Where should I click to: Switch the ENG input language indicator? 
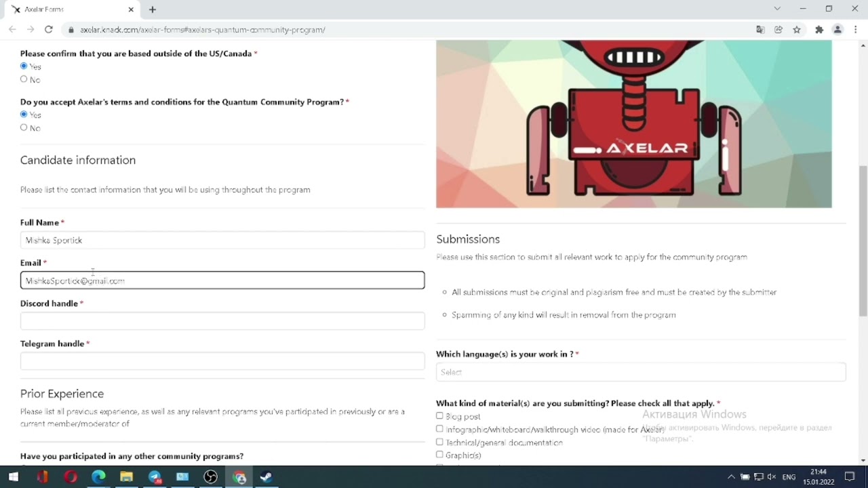coord(789,476)
